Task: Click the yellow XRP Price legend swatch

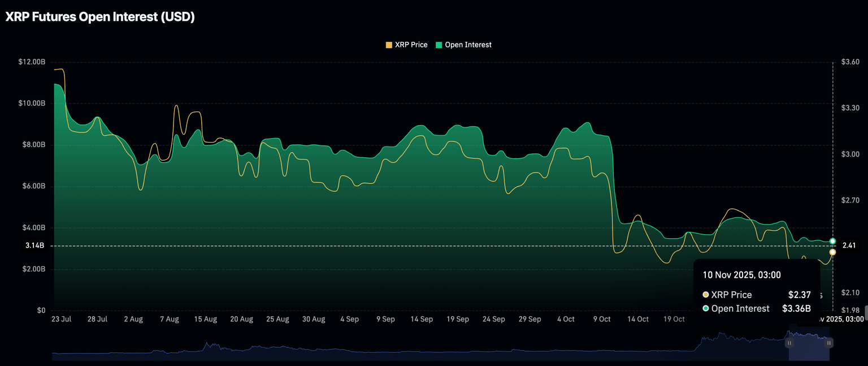Action: click(x=389, y=45)
